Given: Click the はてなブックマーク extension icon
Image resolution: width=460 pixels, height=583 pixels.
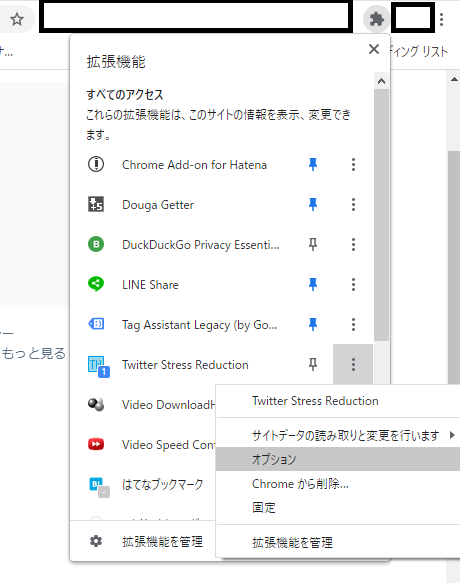Looking at the screenshot, I should pyautogui.click(x=98, y=486).
